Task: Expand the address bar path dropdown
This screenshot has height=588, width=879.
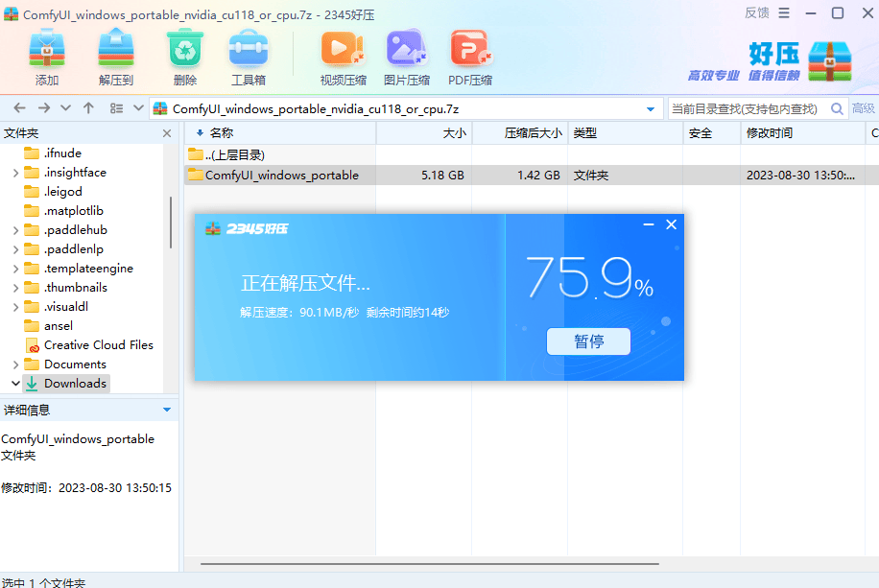Action: tap(651, 108)
